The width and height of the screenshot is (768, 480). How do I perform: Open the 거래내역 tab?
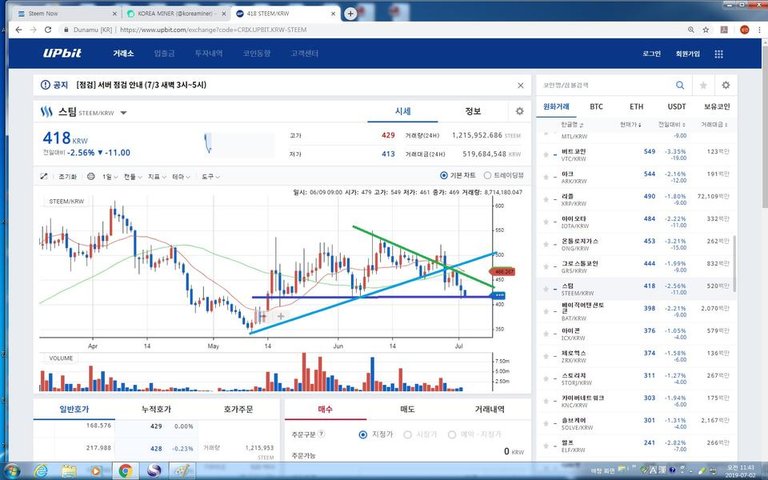[x=490, y=409]
